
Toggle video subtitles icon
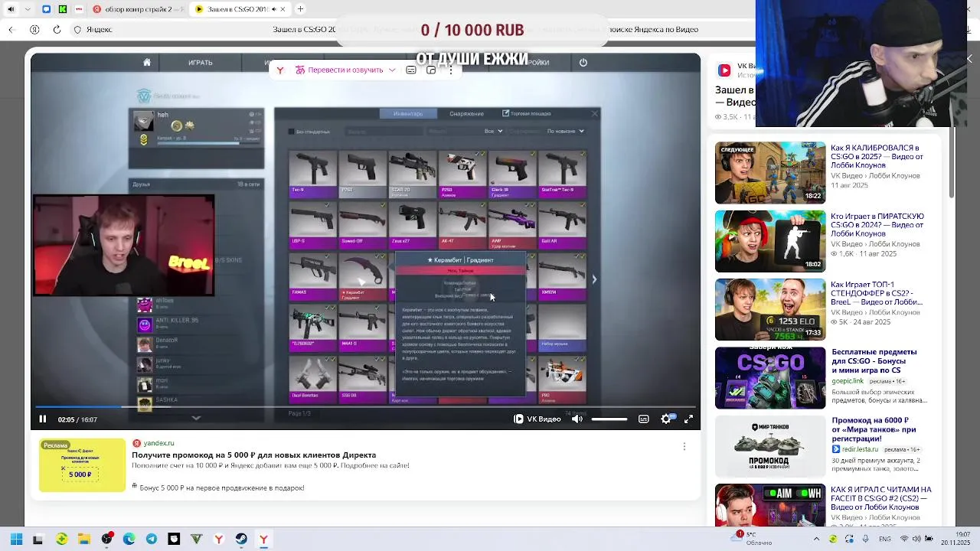tap(644, 419)
